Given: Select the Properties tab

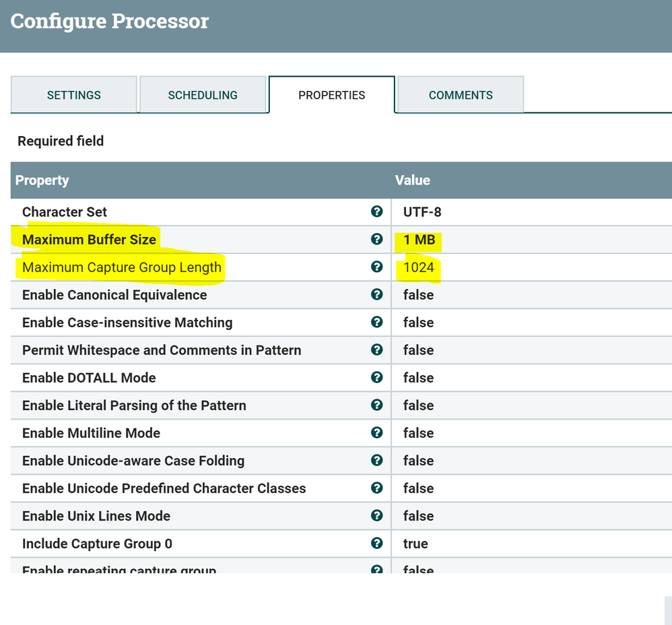Looking at the screenshot, I should [x=331, y=95].
